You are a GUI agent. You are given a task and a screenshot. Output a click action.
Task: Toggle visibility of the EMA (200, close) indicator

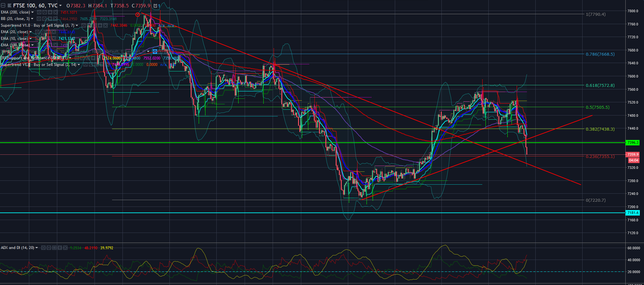(x=39, y=12)
